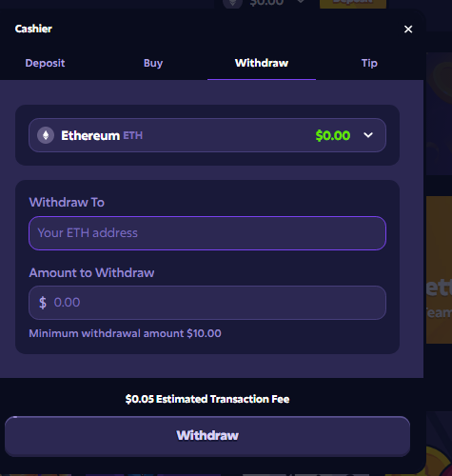Click the dollar sign in amount field
This screenshot has width=452, height=476.
(x=43, y=303)
